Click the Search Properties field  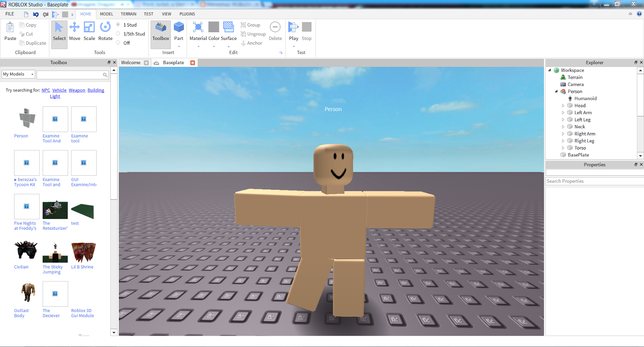coord(594,181)
